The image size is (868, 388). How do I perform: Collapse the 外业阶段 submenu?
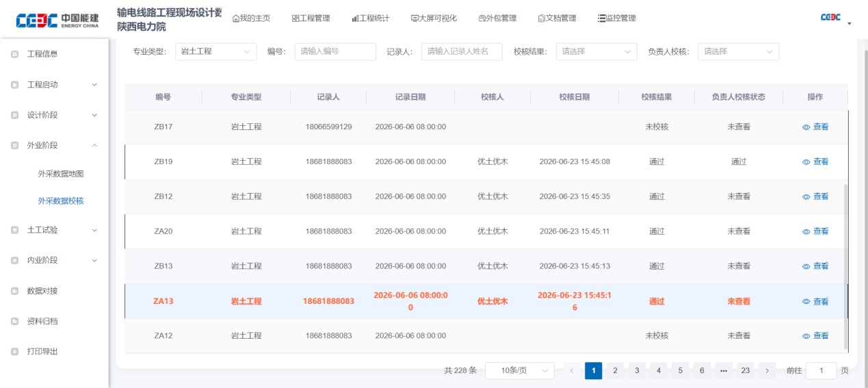point(94,145)
